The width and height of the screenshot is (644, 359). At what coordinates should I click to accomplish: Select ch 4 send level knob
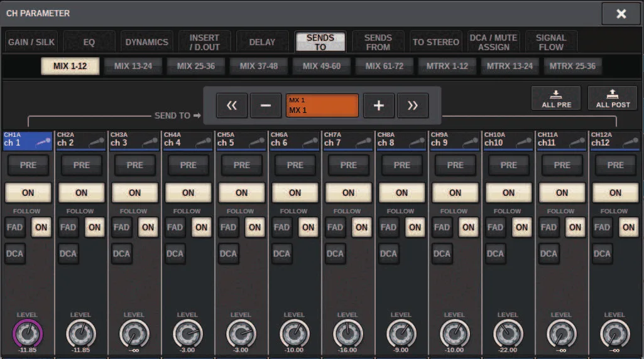coord(188,333)
